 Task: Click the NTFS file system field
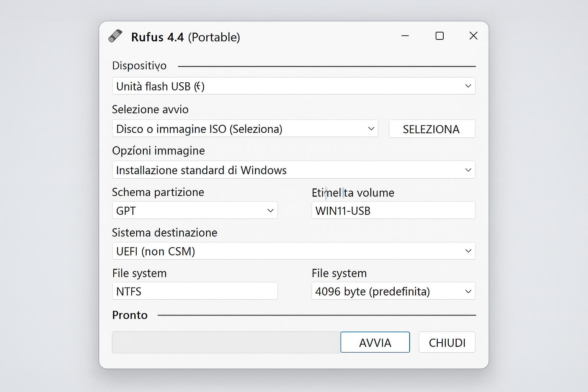194,291
